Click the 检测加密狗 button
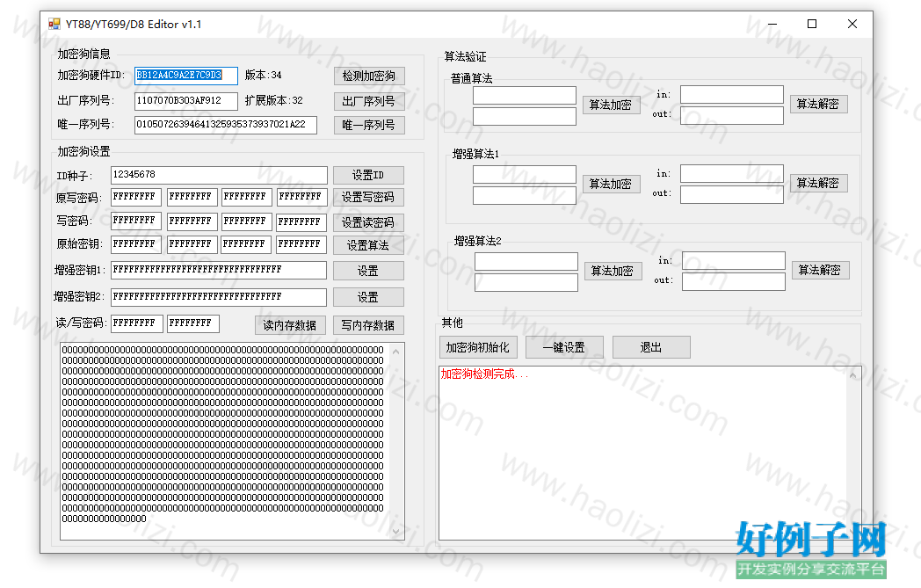 [x=369, y=76]
